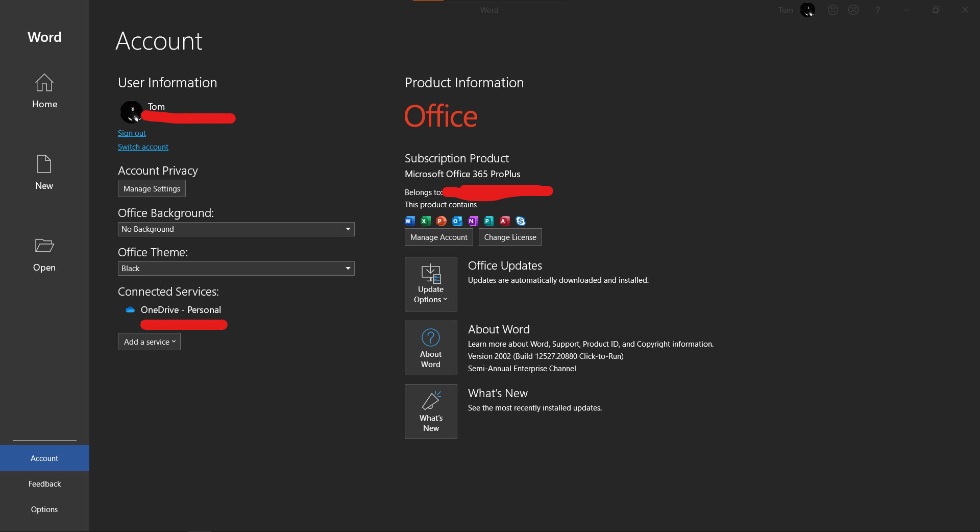This screenshot has height=532, width=980.
Task: Click the Manage Settings button
Action: pyautogui.click(x=152, y=188)
